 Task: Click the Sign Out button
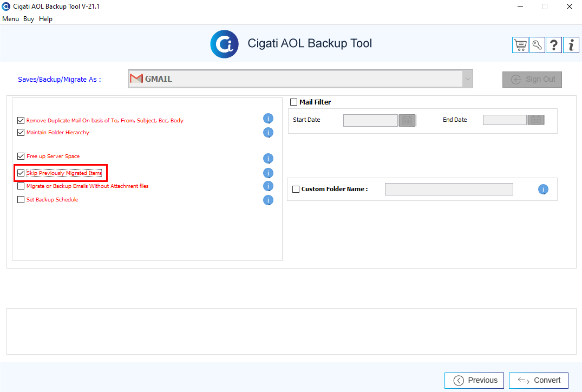[x=532, y=80]
